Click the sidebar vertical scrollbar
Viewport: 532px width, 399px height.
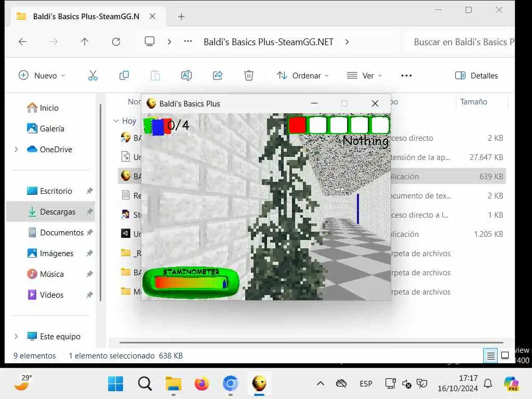click(101, 203)
